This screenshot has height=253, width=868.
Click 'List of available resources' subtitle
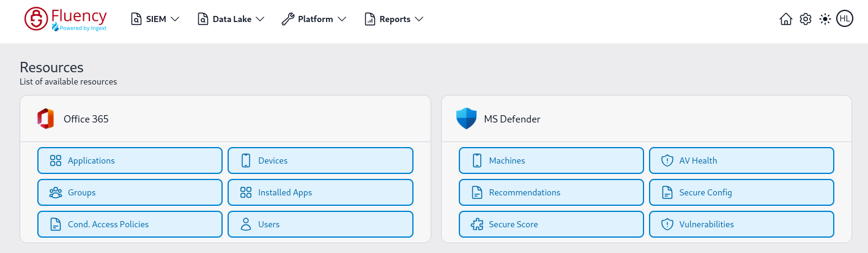click(68, 81)
